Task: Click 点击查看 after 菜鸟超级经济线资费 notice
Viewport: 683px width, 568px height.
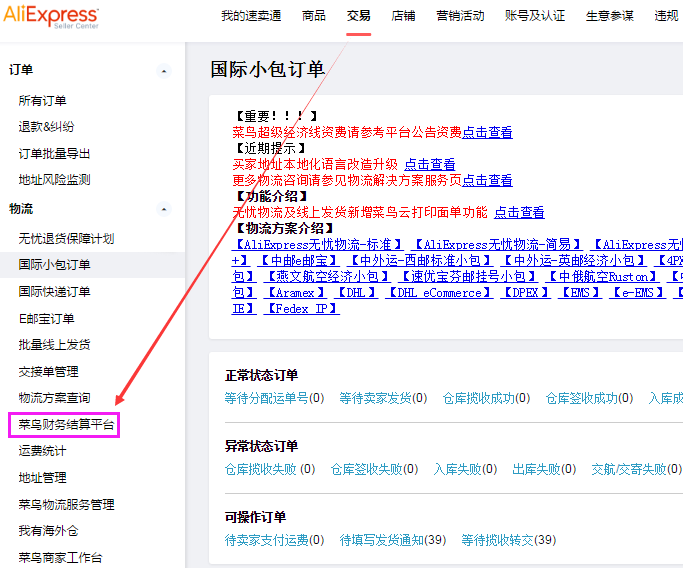Action: (x=487, y=132)
